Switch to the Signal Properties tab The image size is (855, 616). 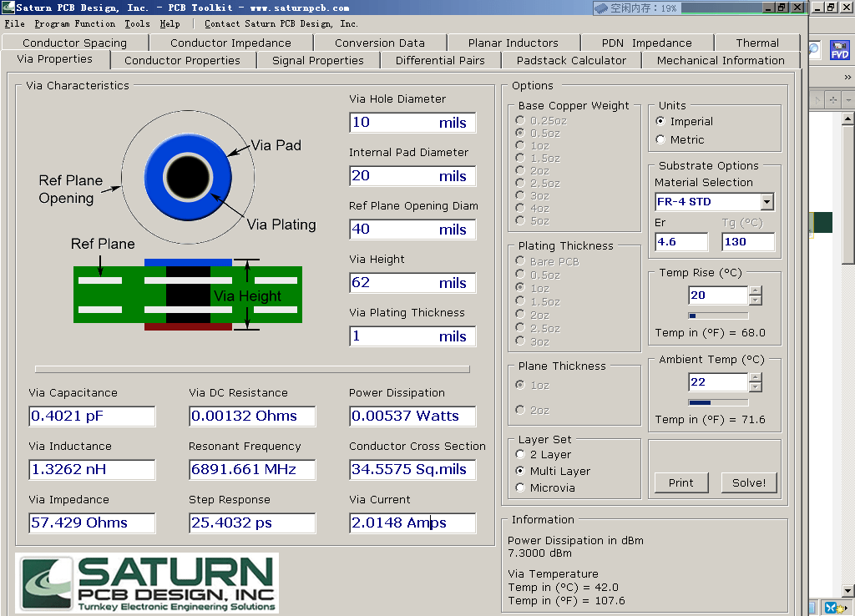tap(318, 60)
